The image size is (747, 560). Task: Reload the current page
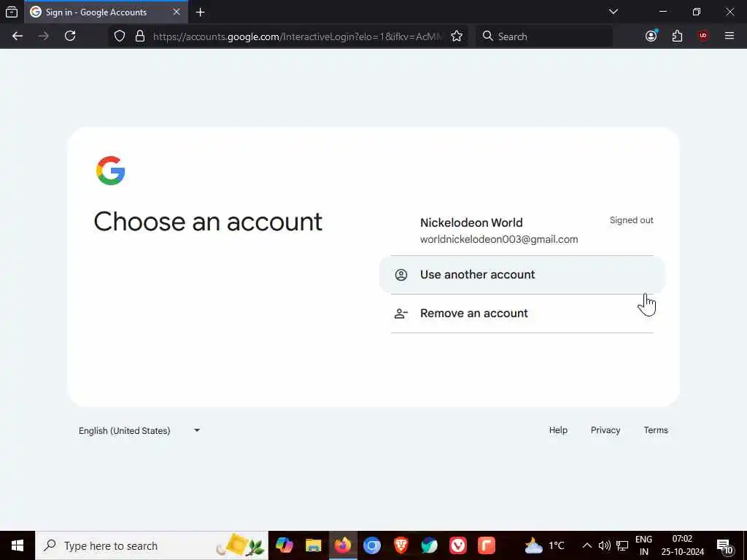(x=70, y=36)
